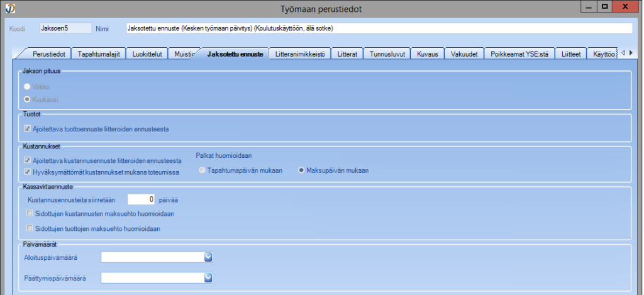This screenshot has width=644, height=295.
Task: Show the Vakuudet tab
Action: coord(464,54)
